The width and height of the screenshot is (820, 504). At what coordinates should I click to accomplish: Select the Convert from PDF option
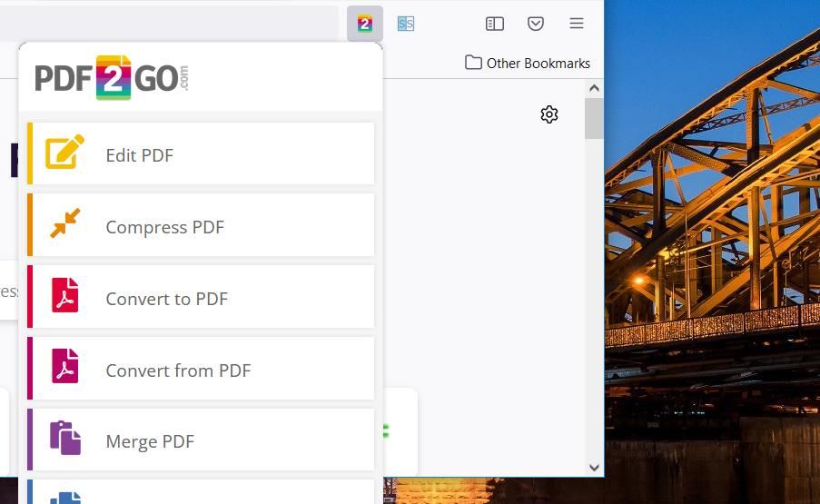[201, 369]
